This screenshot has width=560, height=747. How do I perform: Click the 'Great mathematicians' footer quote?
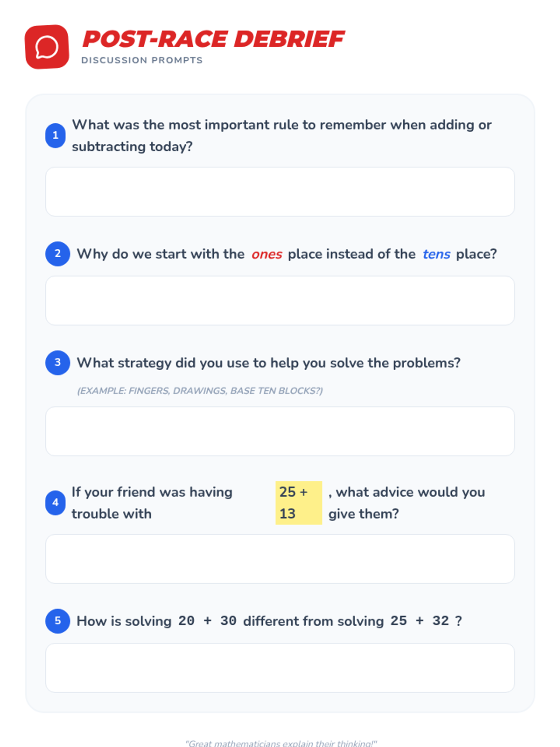click(280, 743)
